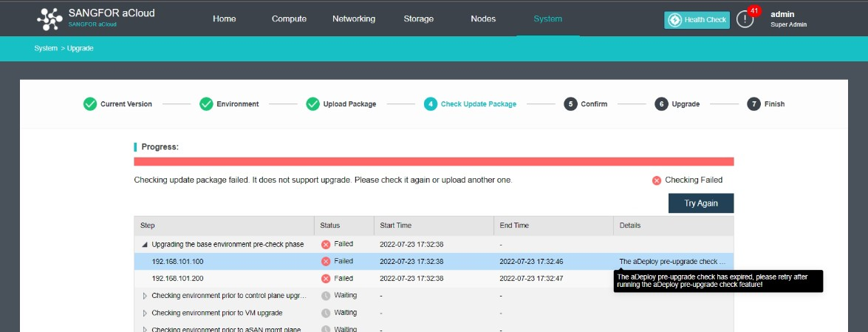Image resolution: width=868 pixels, height=332 pixels.
Task: Open the alerts icon showing 41
Action: (x=745, y=19)
